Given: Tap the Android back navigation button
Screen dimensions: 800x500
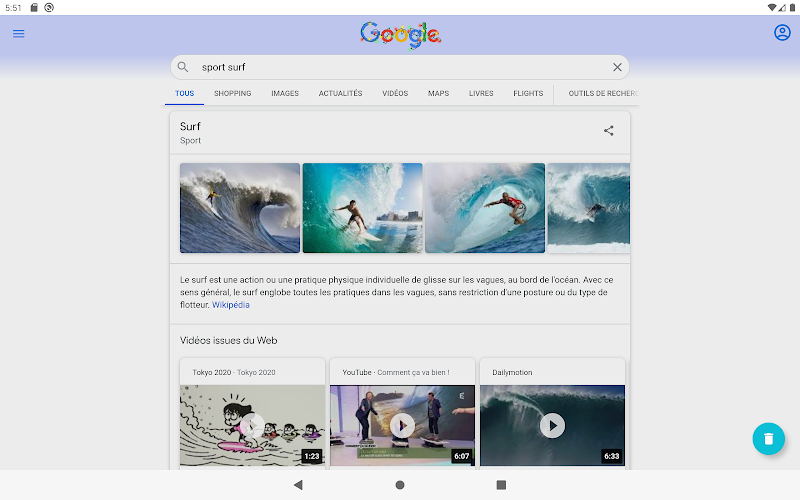Looking at the screenshot, I should pos(298,485).
